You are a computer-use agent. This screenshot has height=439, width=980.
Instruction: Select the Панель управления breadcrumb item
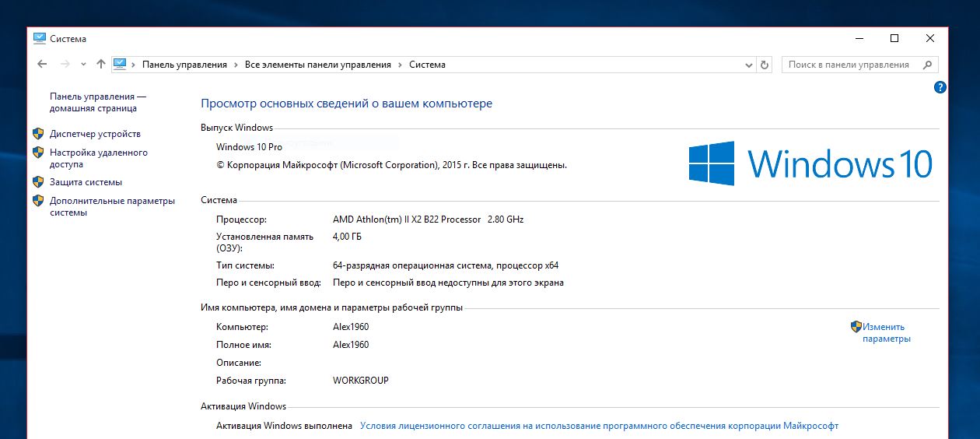pyautogui.click(x=184, y=65)
